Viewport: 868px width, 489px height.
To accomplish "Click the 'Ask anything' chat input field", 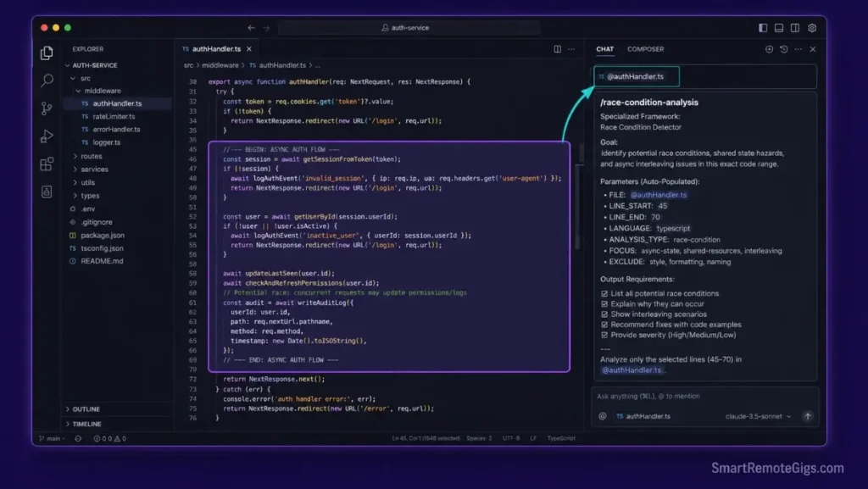I will (704, 396).
